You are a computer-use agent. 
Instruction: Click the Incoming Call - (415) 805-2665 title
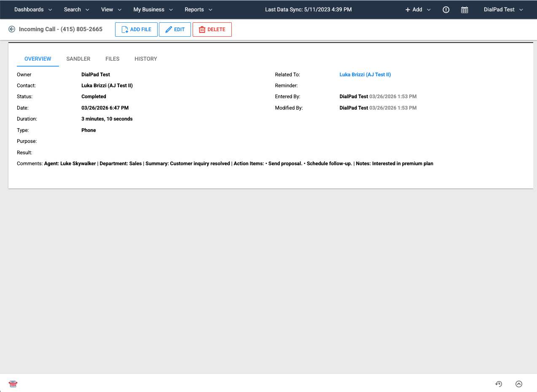point(61,30)
